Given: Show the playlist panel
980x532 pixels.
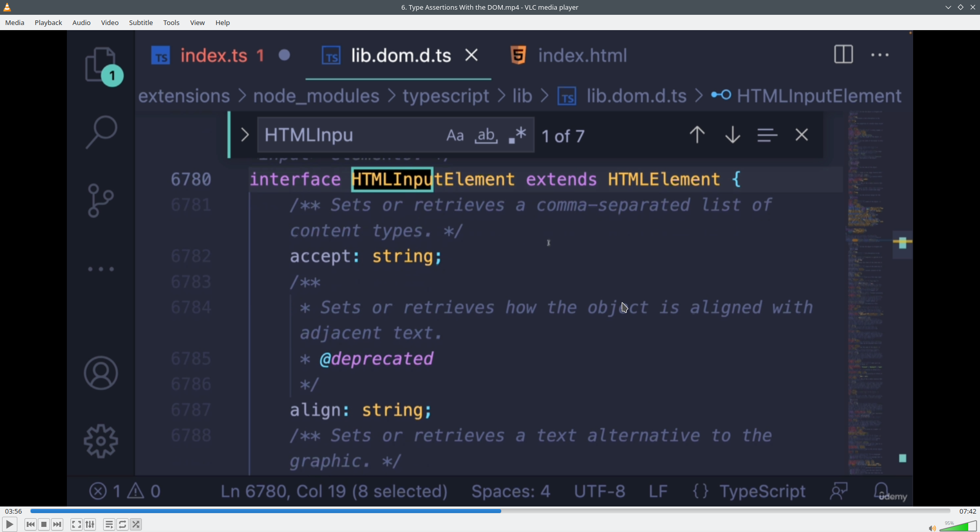Looking at the screenshot, I should [x=109, y=524].
